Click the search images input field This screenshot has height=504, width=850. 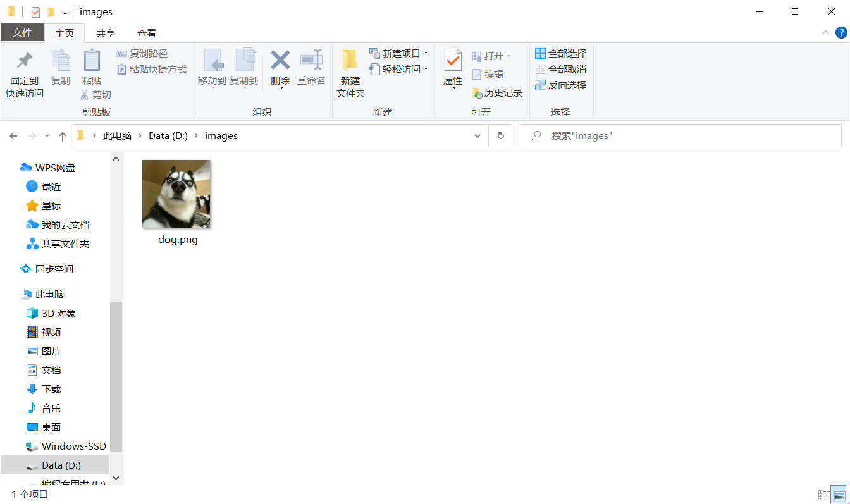[681, 136]
